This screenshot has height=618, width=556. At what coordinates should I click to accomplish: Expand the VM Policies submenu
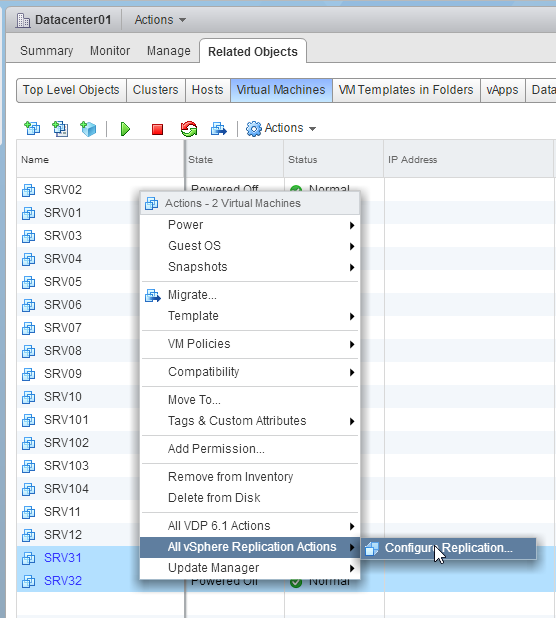(x=250, y=344)
